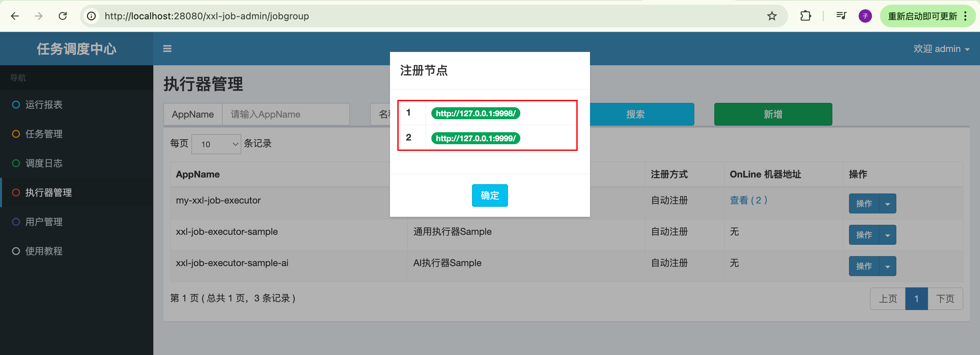This screenshot has height=355, width=980.
Task: Click 注册节点 dialog title
Action: pos(424,70)
